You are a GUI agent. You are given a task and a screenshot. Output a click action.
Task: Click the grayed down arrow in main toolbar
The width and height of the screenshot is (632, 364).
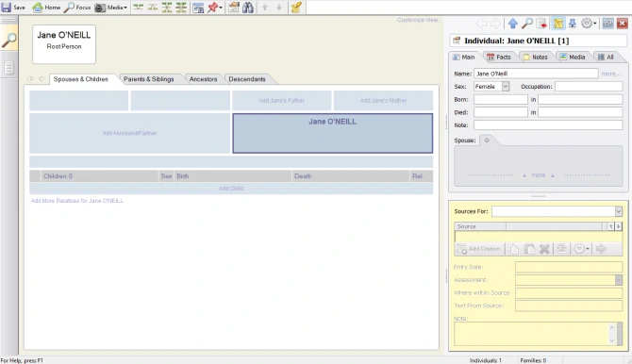(x=279, y=8)
